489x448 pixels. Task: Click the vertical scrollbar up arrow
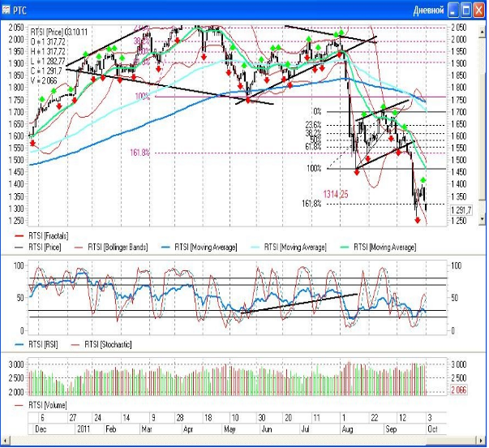pyautogui.click(x=483, y=32)
